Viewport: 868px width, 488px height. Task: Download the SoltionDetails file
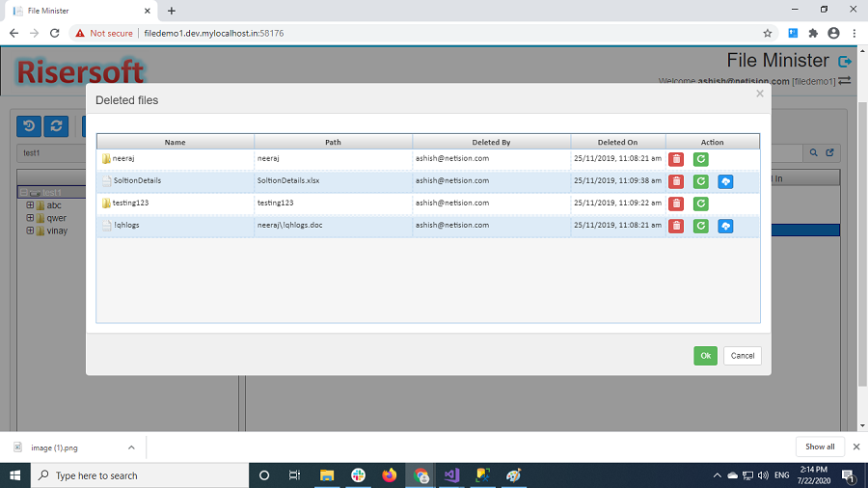click(x=725, y=181)
